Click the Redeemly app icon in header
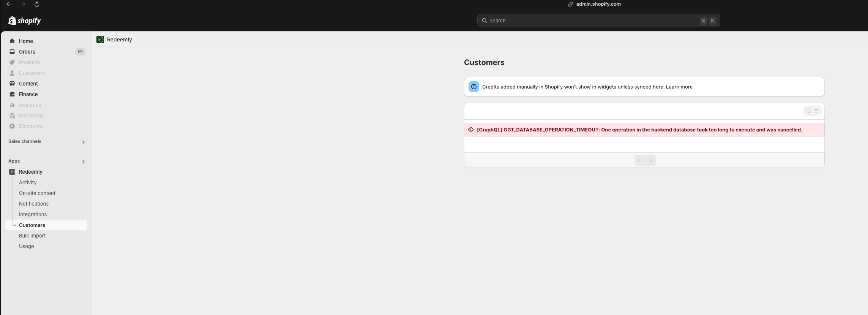 [100, 40]
